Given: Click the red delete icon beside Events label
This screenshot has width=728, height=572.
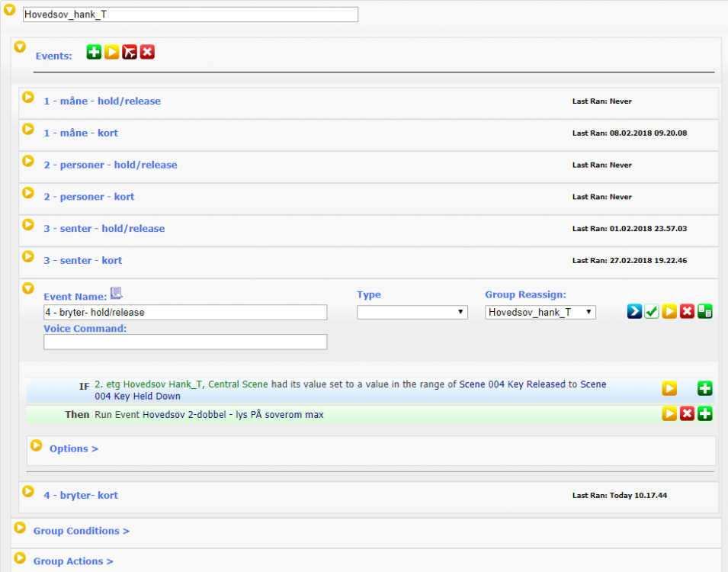Looking at the screenshot, I should click(x=147, y=52).
